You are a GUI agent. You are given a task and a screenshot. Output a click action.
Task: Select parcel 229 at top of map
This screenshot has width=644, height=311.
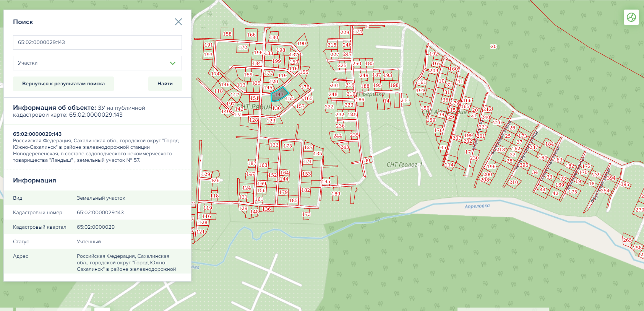click(345, 32)
